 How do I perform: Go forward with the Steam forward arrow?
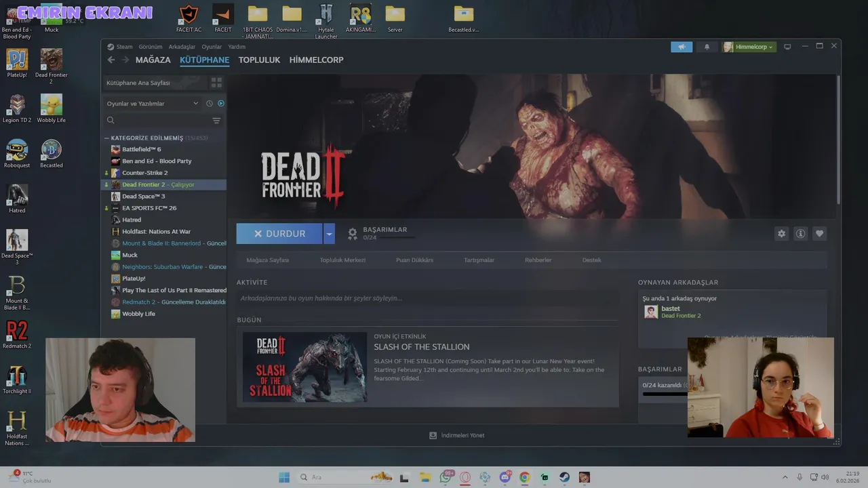pos(125,60)
